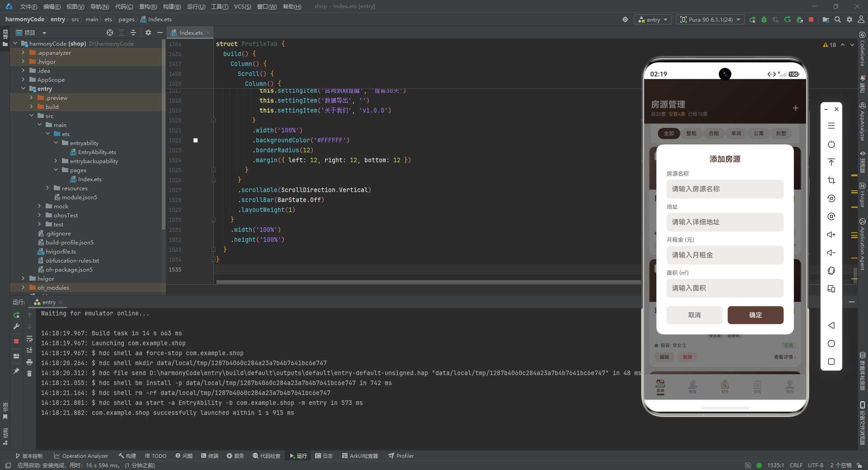This screenshot has width=868, height=470.
Task: Expand the ohosTest folder
Action: coord(39,215)
